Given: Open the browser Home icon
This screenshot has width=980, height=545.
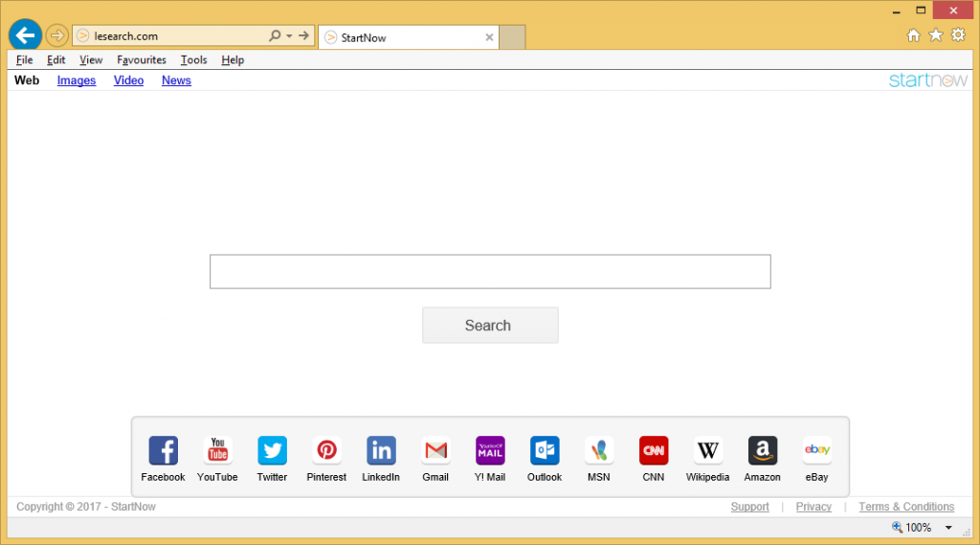Looking at the screenshot, I should coord(913,35).
